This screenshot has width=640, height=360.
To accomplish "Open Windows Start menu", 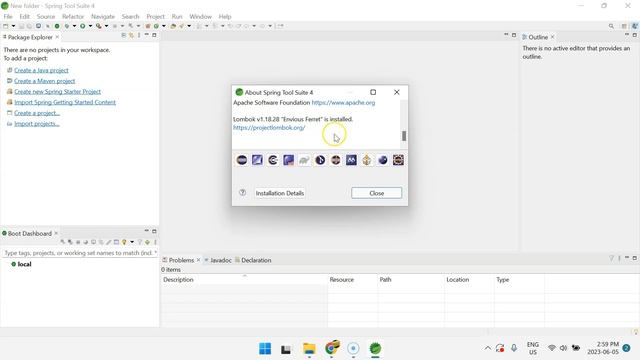I will pos(265,349).
